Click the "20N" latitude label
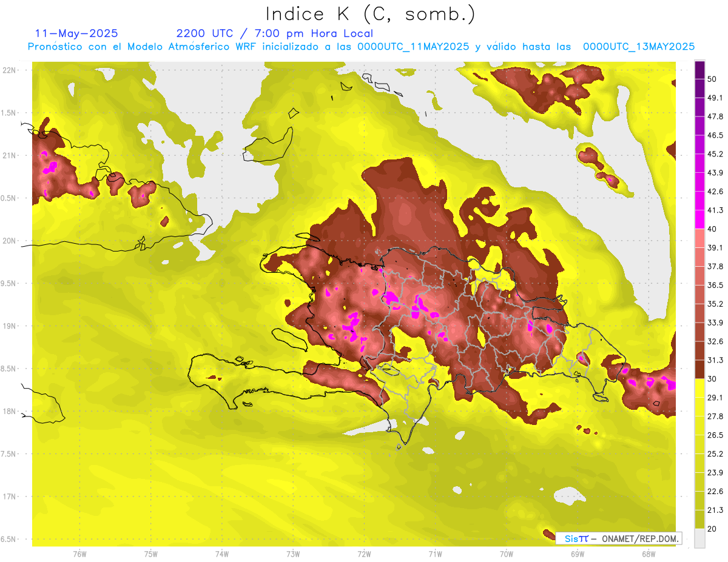Image resolution: width=728 pixels, height=562 pixels. [8, 241]
